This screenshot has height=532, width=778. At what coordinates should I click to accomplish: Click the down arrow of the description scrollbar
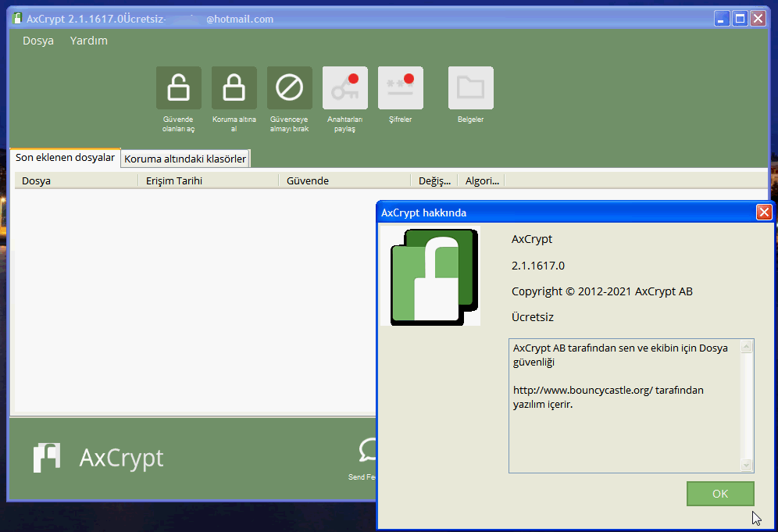(746, 465)
